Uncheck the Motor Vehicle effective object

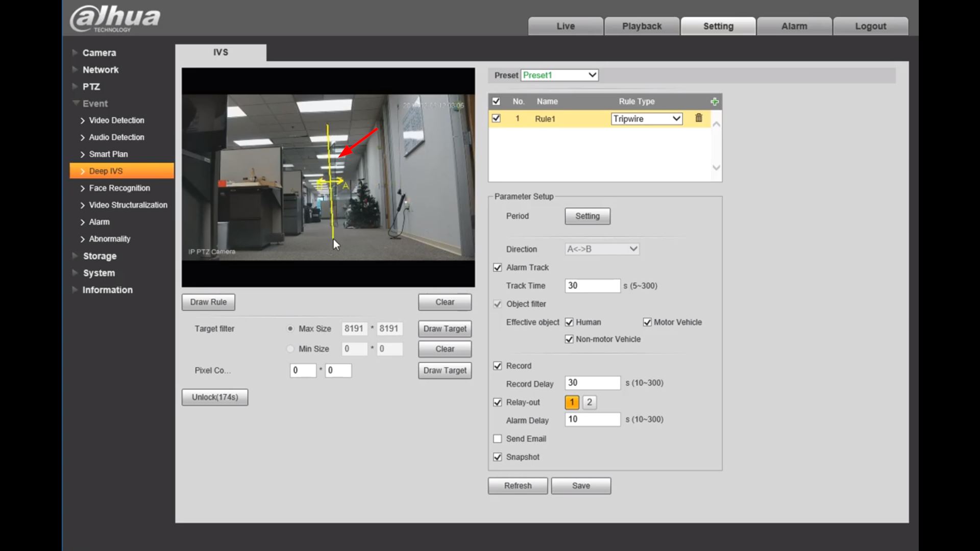[x=647, y=322]
